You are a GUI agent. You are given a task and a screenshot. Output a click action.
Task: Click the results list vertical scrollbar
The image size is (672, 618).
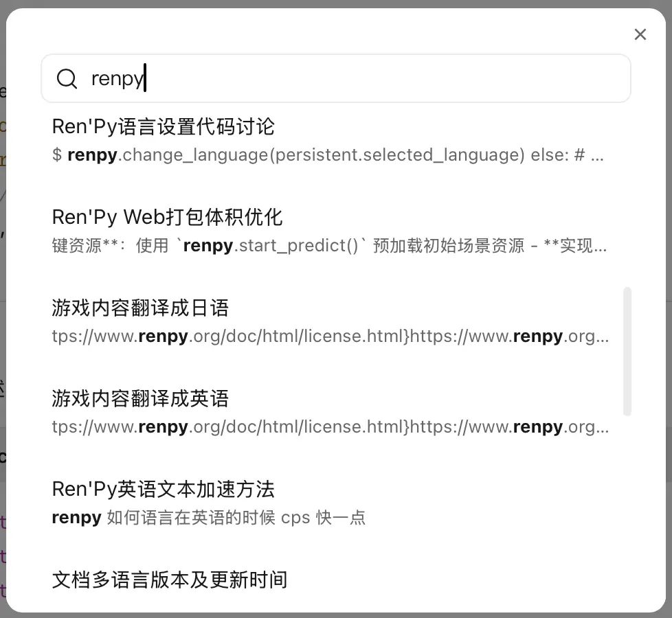[627, 351]
